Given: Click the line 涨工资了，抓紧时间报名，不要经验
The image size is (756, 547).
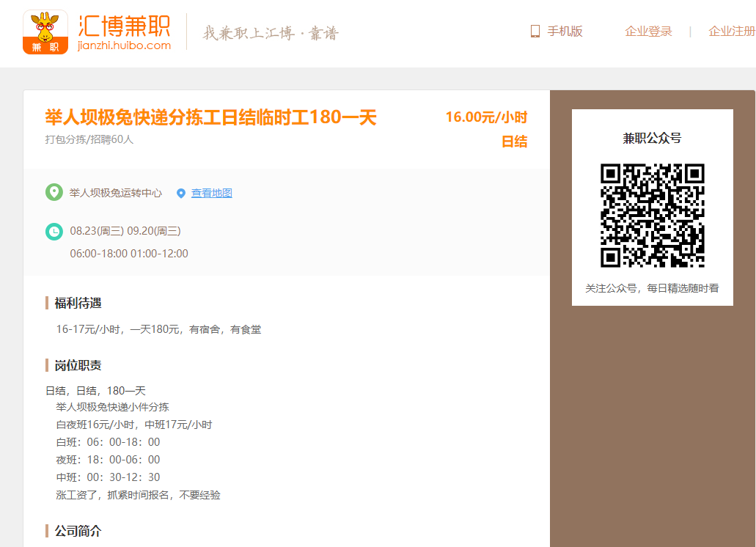Looking at the screenshot, I should [138, 495].
